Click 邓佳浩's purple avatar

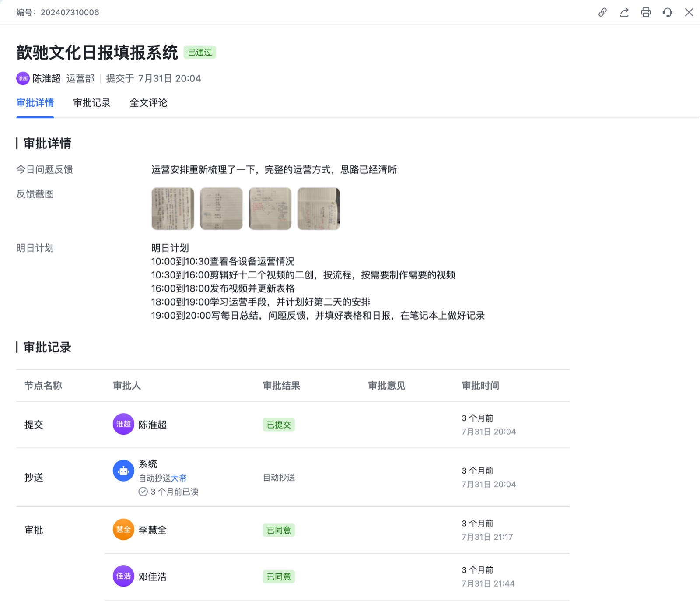123,576
